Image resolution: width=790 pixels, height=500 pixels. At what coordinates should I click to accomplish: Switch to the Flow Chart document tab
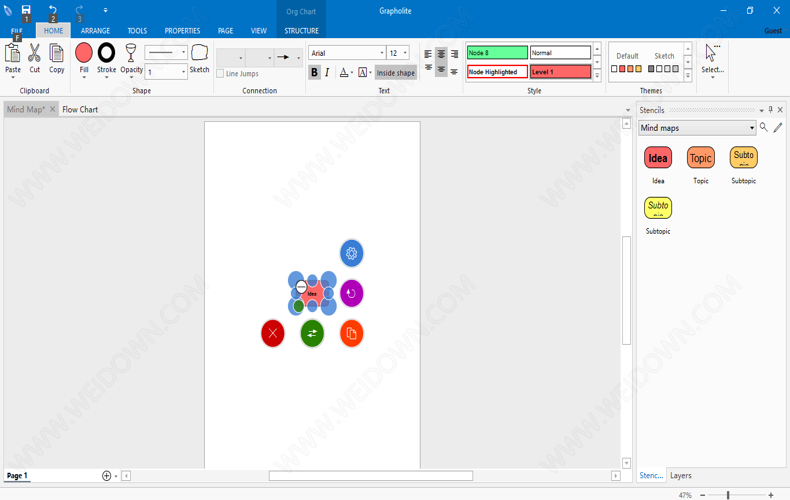80,110
